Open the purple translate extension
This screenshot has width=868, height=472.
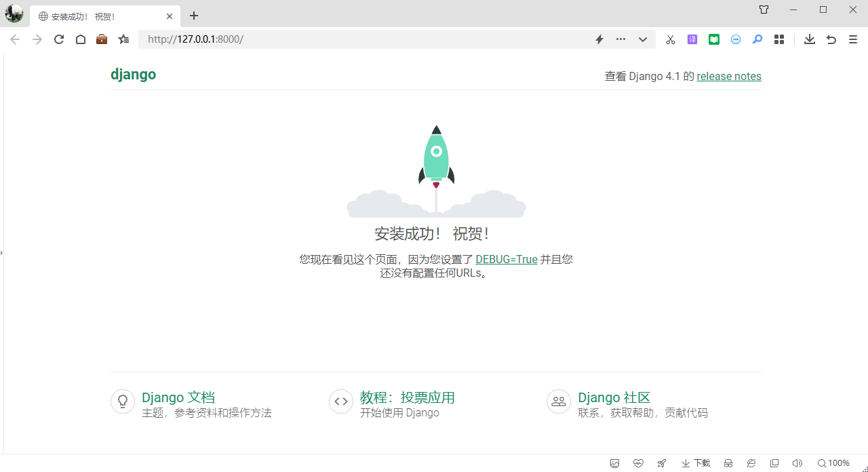pyautogui.click(x=692, y=39)
